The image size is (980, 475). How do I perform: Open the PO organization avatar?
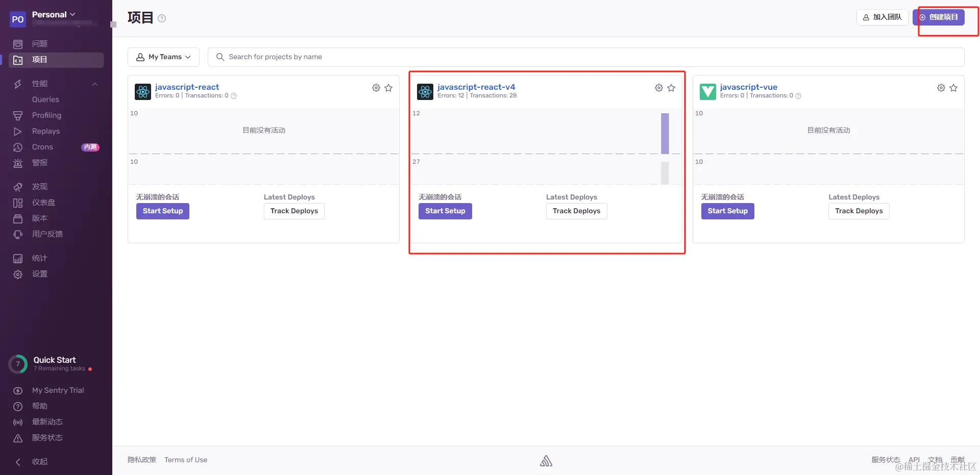[x=18, y=19]
